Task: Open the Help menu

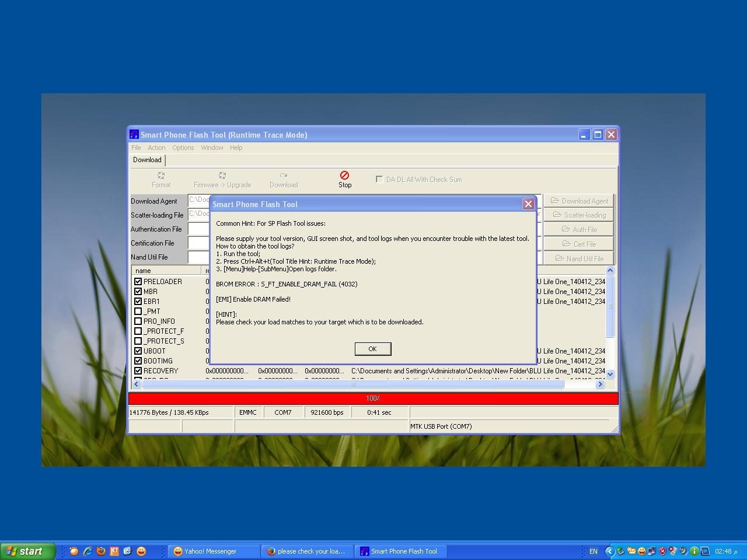Action: [x=236, y=148]
